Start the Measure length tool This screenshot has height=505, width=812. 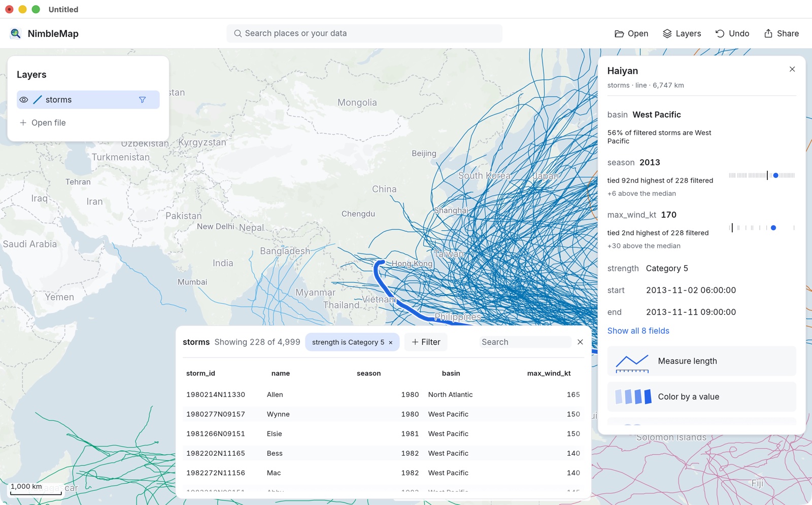coord(701,361)
